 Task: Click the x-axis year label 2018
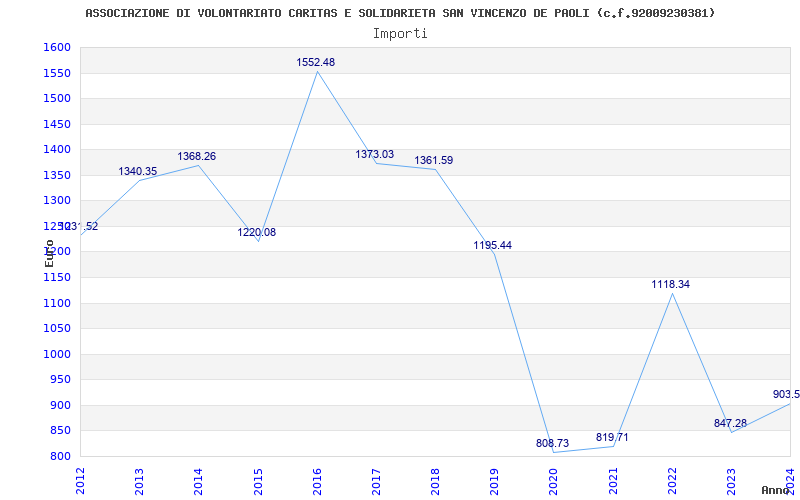[435, 481]
